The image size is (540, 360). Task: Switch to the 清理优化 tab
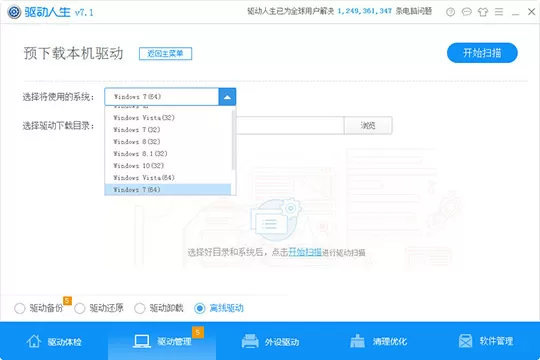pyautogui.click(x=378, y=341)
